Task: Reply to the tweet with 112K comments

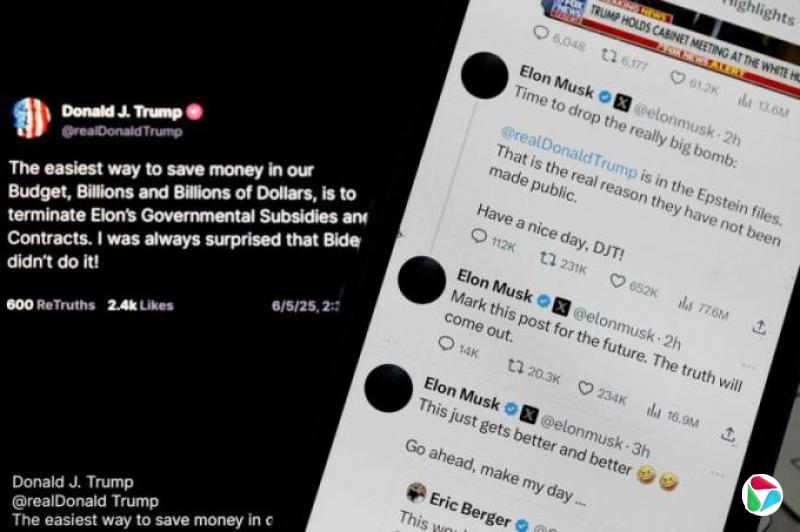Action: [x=479, y=236]
